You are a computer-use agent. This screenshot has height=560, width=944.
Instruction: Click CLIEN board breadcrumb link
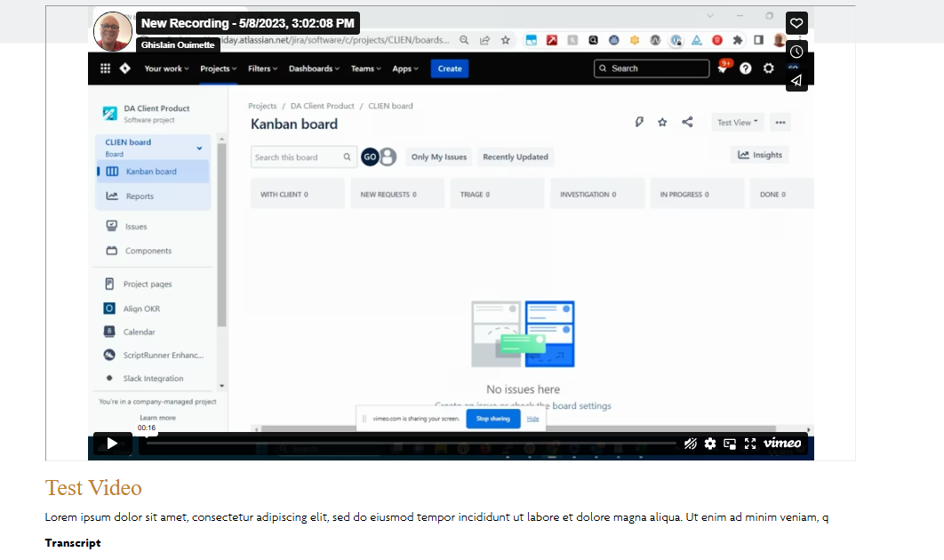[x=390, y=106]
